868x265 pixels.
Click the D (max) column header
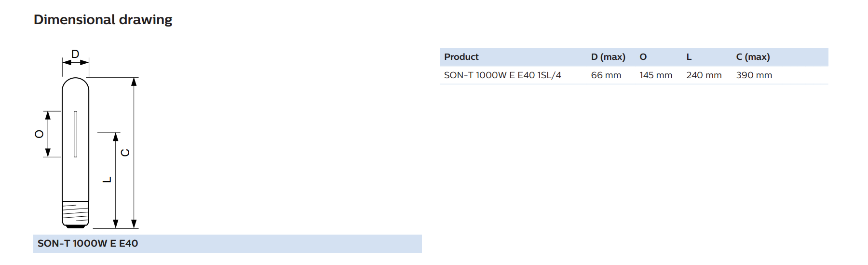608,57
